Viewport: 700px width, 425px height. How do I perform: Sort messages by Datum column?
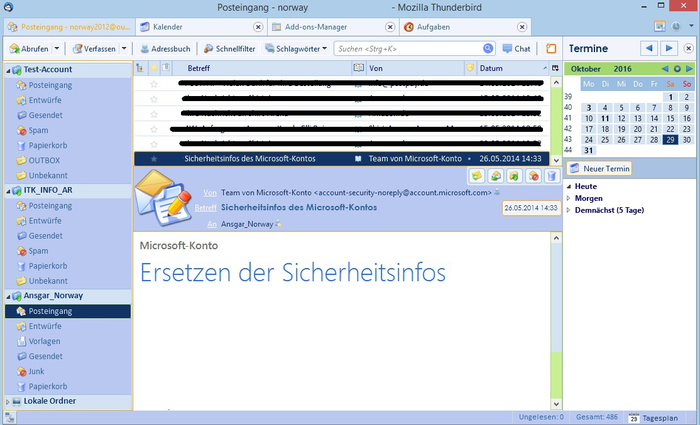512,68
